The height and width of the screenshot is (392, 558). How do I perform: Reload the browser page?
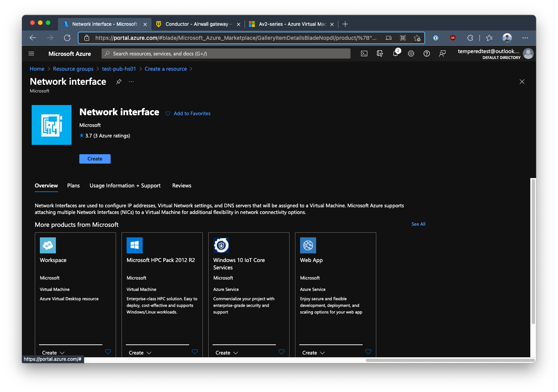tap(67, 38)
